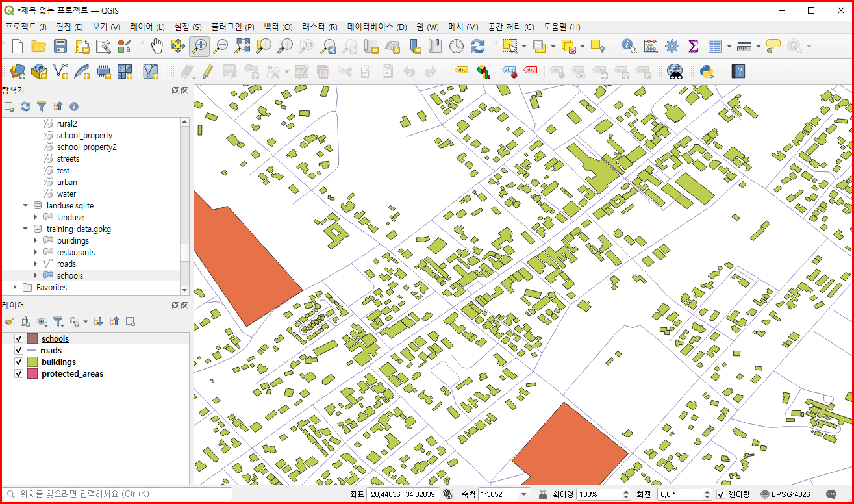The image size is (854, 504).
Task: Click EPSG:4326 CRS button
Action: tap(785, 494)
